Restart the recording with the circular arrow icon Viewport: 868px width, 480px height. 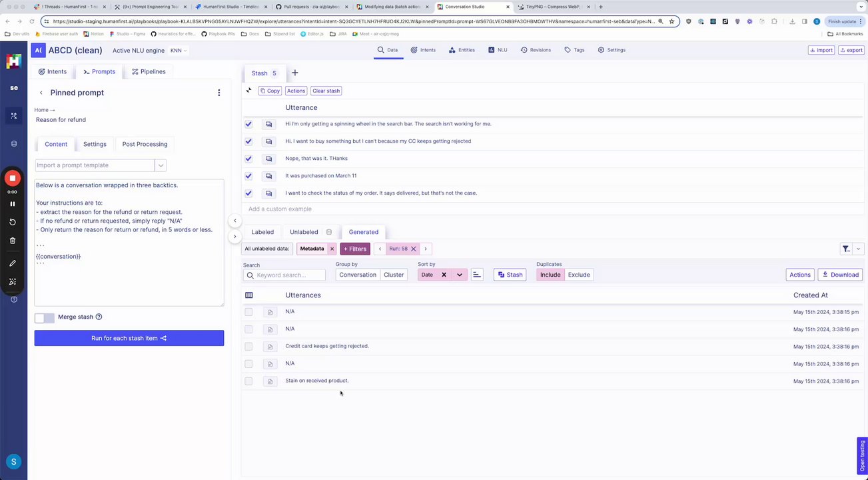tap(12, 222)
